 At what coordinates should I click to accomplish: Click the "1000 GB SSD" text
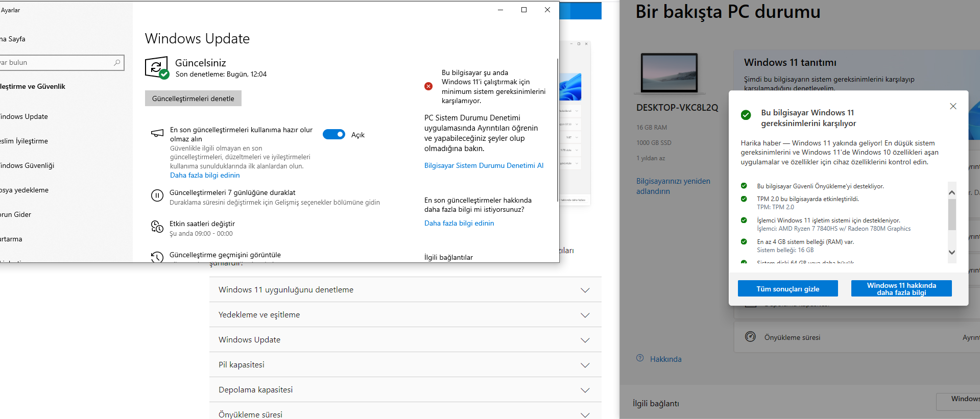point(654,142)
